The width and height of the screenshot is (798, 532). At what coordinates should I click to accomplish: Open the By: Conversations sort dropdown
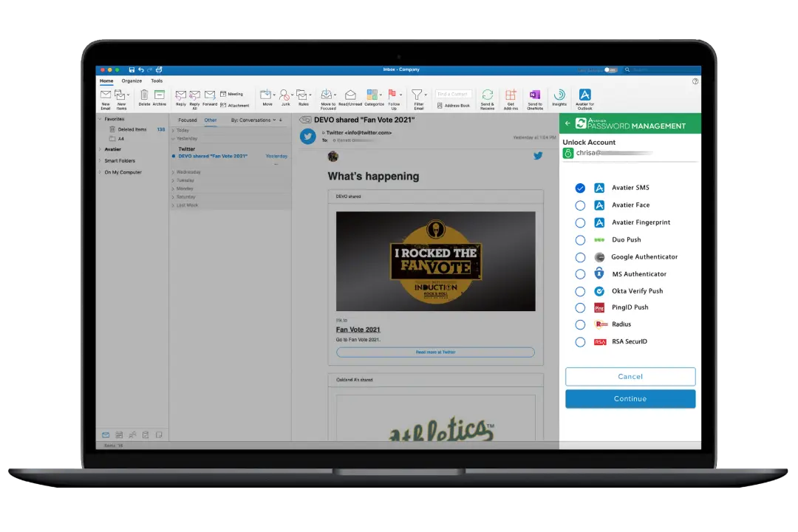[x=253, y=120]
